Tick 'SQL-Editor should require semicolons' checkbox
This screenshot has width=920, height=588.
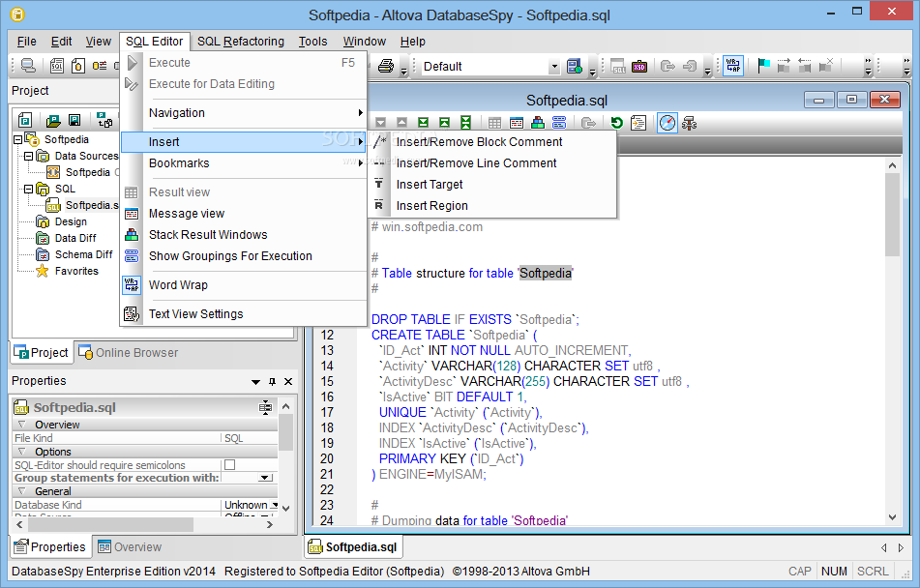(230, 465)
